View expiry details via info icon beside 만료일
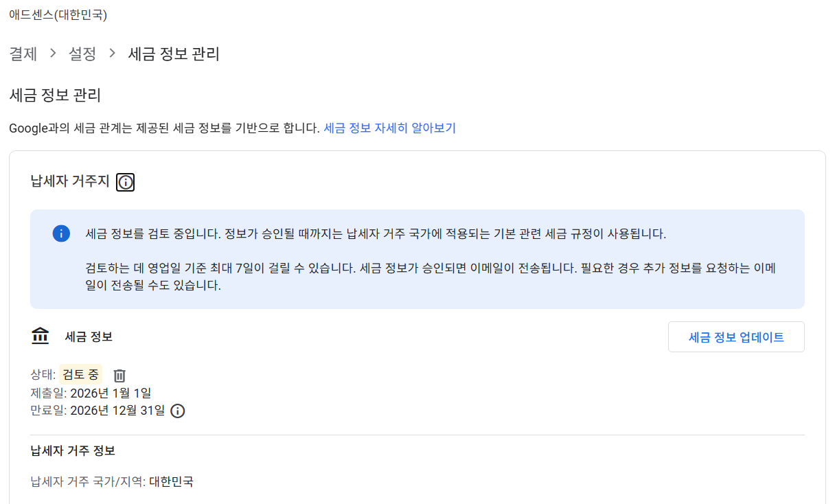 [177, 411]
